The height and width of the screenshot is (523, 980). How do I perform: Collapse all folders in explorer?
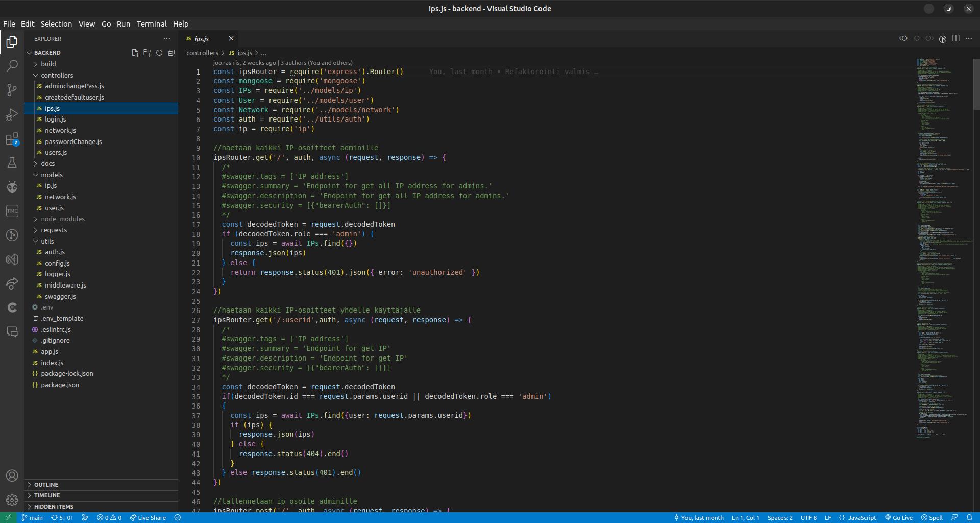[x=171, y=53]
